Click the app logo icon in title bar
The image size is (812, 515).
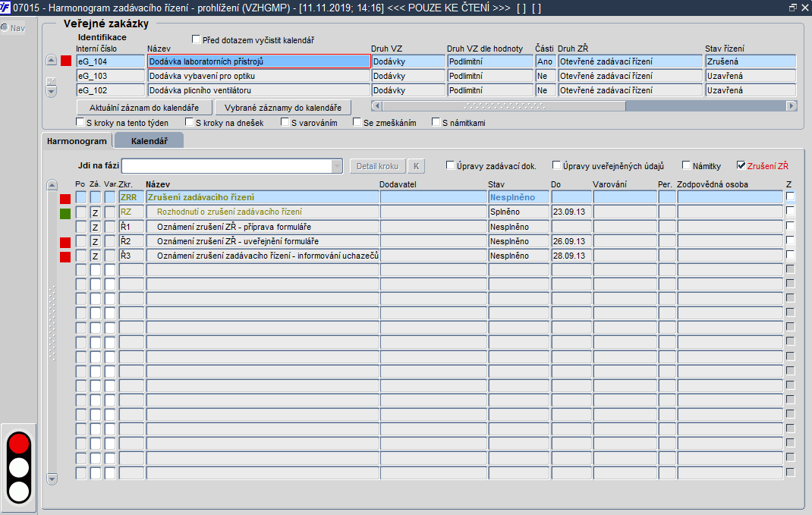click(x=5, y=8)
